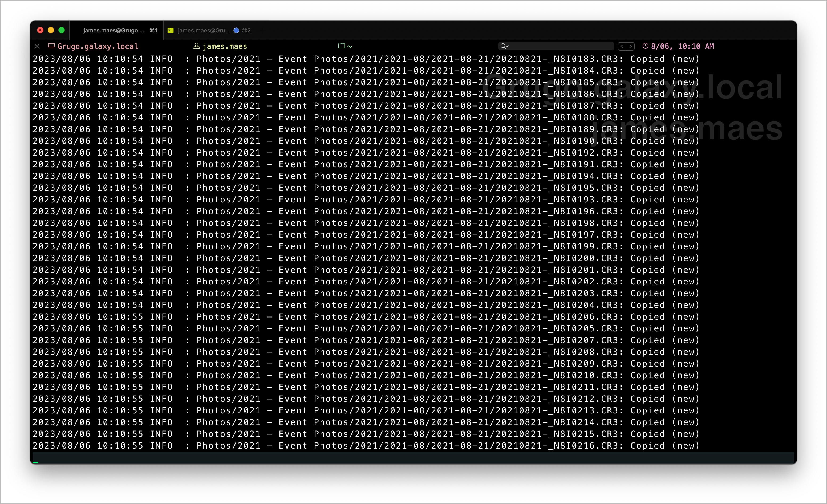Click log line for _N8I0193.CR3
The height and width of the screenshot is (504, 827).
point(366,200)
